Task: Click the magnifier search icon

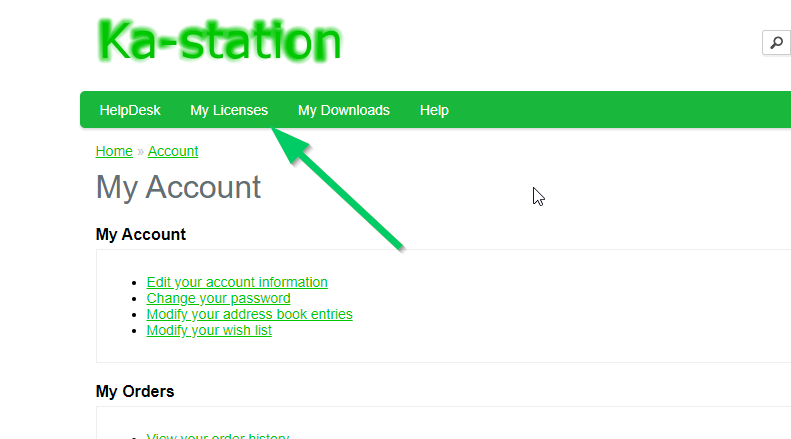Action: tap(776, 42)
